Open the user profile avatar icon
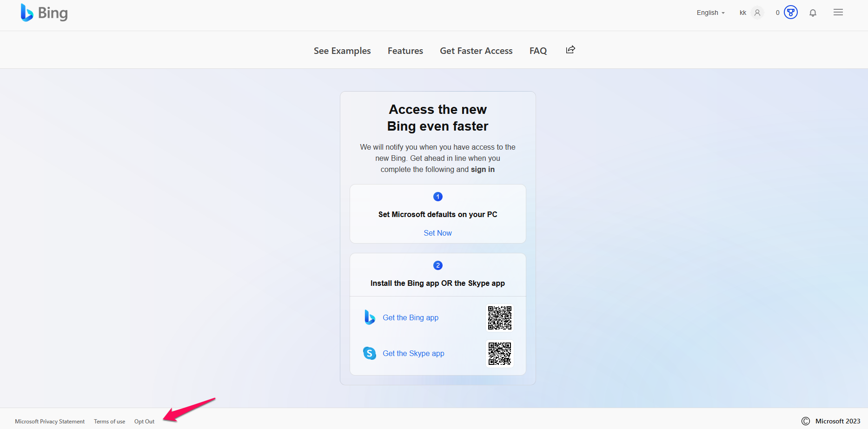 (757, 13)
